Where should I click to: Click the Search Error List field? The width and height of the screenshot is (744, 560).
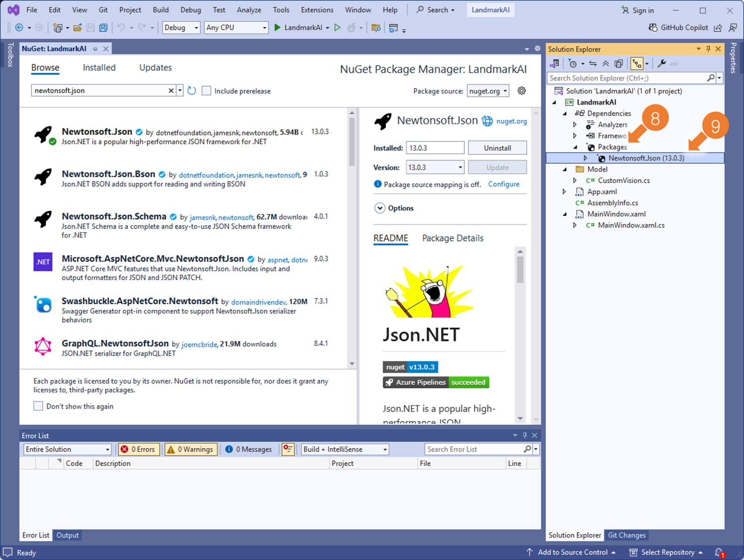point(474,449)
